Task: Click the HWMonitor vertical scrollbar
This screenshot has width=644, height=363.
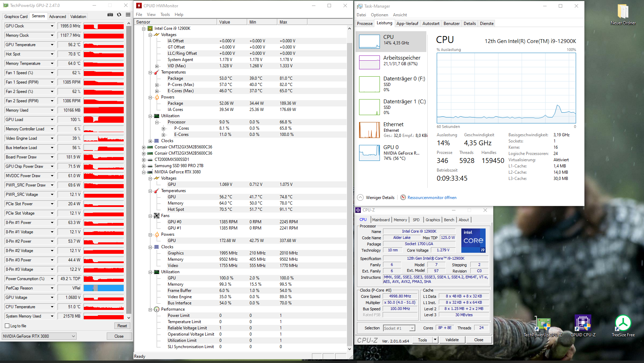Action: pyautogui.click(x=349, y=189)
